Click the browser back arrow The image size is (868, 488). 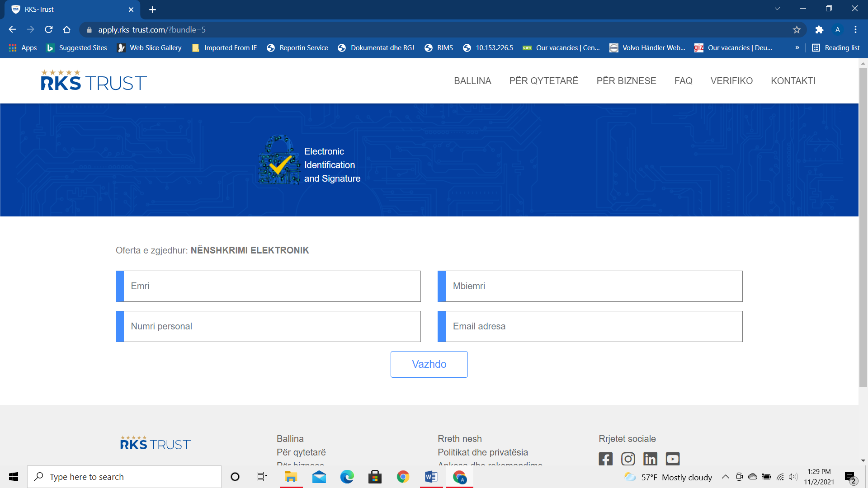point(13,29)
